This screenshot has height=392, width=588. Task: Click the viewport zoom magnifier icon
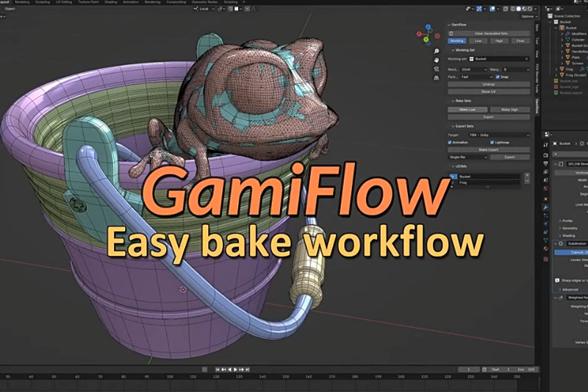point(436,51)
